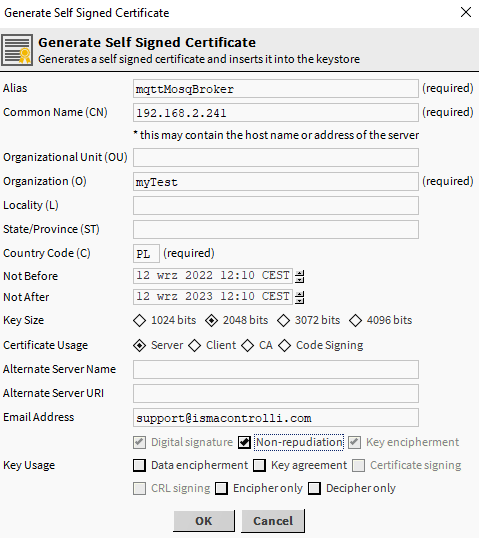Viewport: 479px width, 538px height.
Task: Click OK to generate the certificate
Action: pyautogui.click(x=204, y=521)
